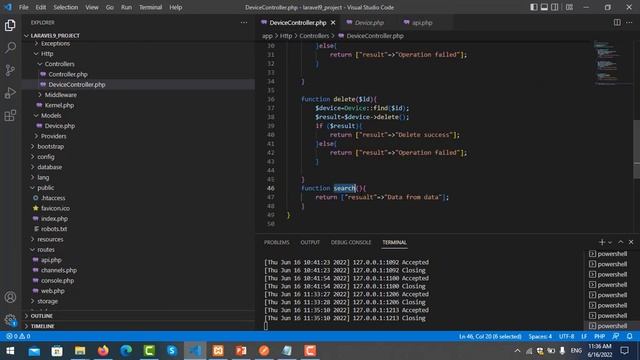Click Explorer views and more actions ellipsis

coord(244,22)
